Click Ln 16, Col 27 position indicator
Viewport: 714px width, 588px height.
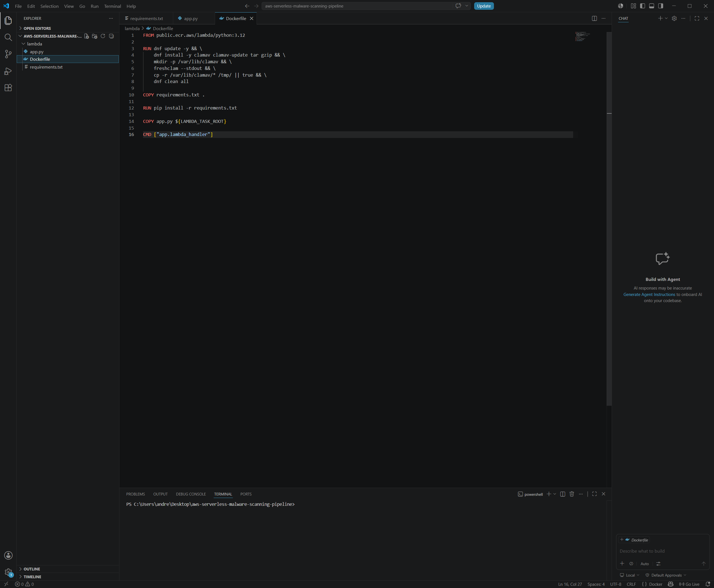[x=570, y=584]
